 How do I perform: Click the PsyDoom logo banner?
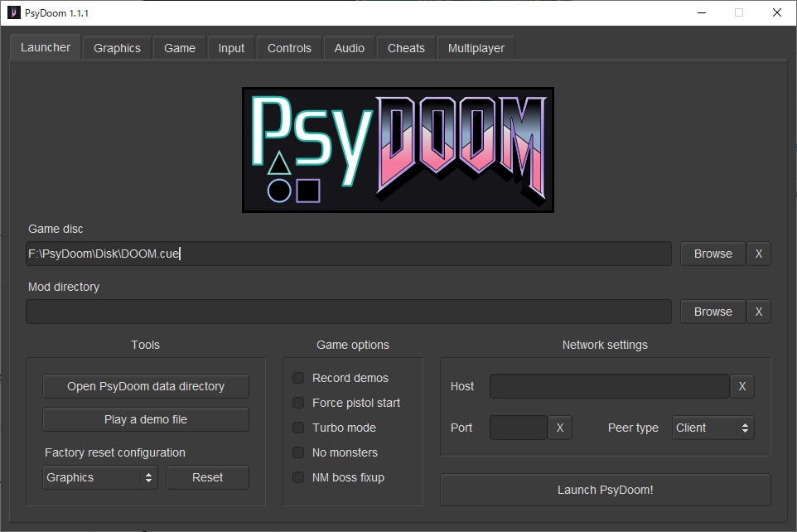[398, 150]
